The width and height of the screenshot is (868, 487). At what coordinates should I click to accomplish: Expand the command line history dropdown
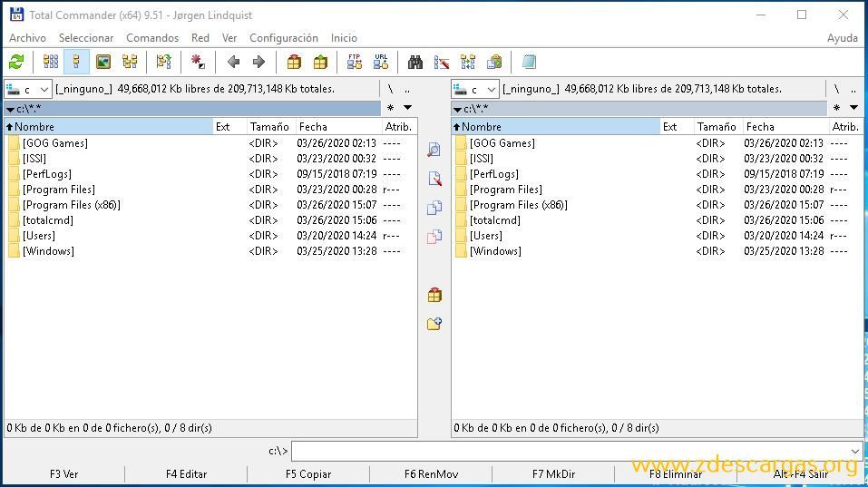(855, 451)
